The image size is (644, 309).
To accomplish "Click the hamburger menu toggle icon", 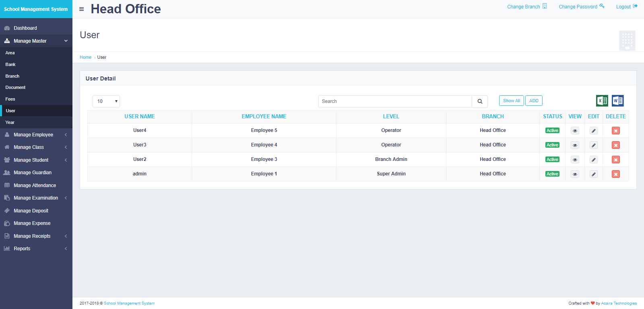I will [82, 9].
